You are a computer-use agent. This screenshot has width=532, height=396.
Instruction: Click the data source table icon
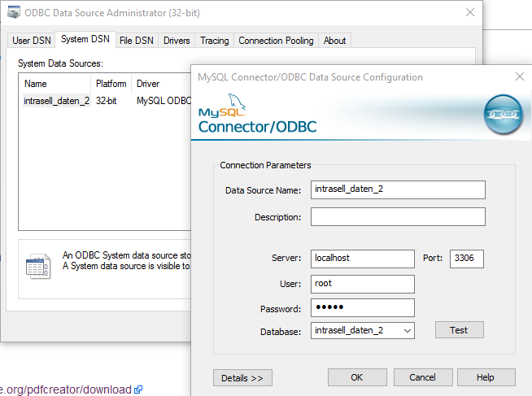38,267
